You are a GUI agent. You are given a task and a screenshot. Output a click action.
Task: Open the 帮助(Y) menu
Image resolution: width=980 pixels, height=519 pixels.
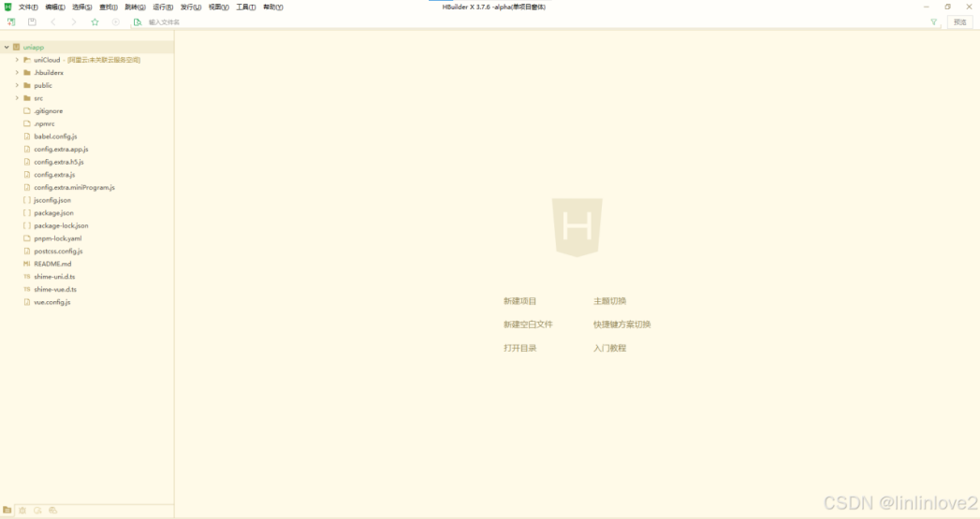tap(272, 7)
